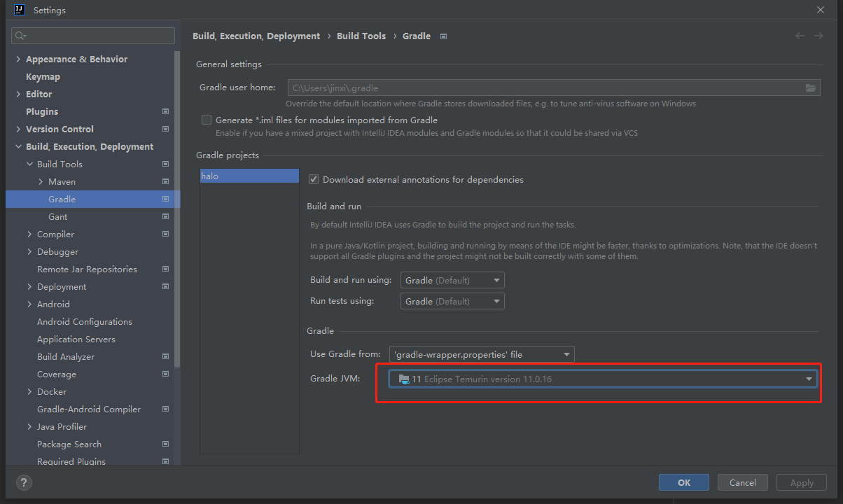843x504 pixels.
Task: Click the project-level icon next to Gradle breadcrumb
Action: pyautogui.click(x=443, y=36)
